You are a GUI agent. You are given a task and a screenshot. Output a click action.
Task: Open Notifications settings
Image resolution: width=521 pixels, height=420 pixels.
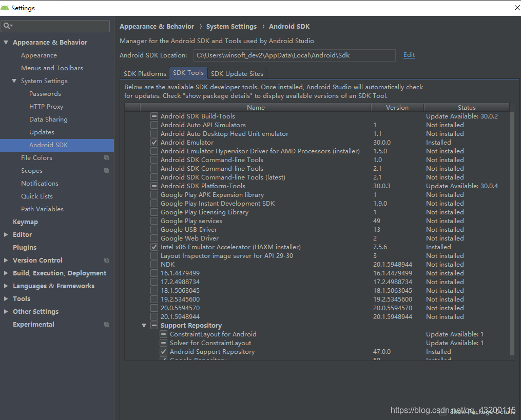(x=40, y=183)
